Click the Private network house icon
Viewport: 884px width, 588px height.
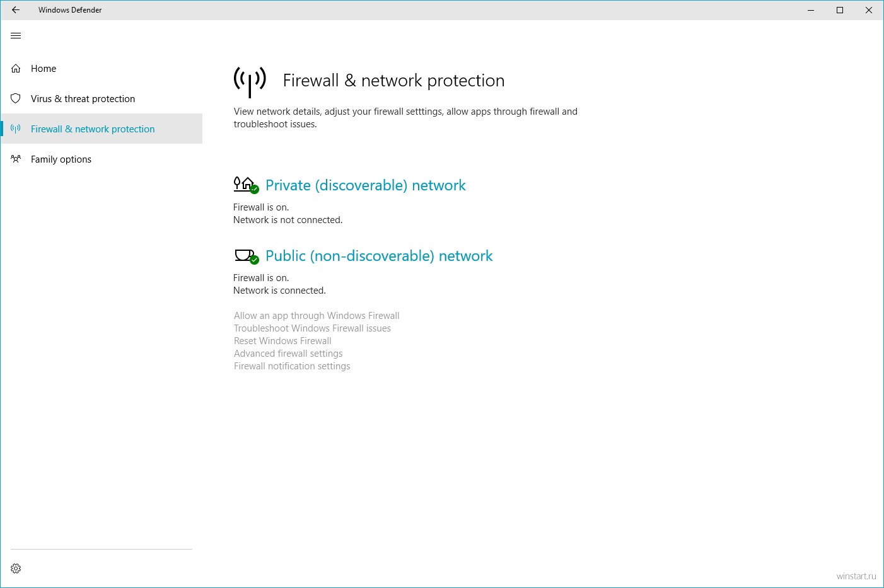(246, 185)
